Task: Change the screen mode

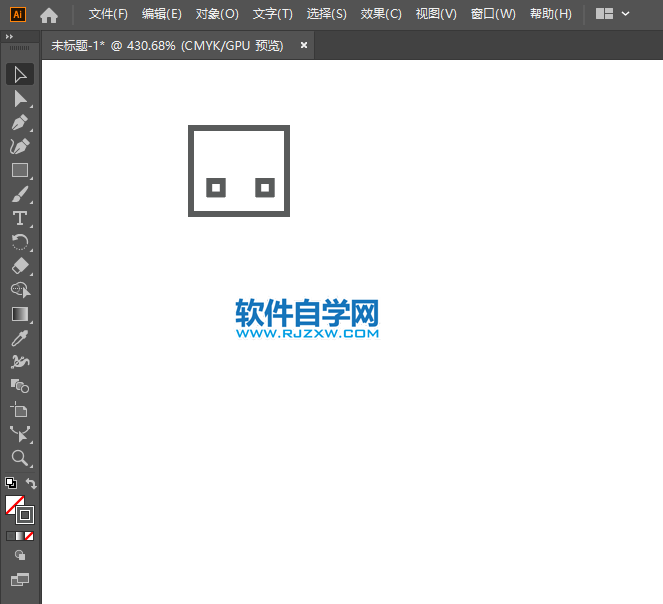Action: 20,579
